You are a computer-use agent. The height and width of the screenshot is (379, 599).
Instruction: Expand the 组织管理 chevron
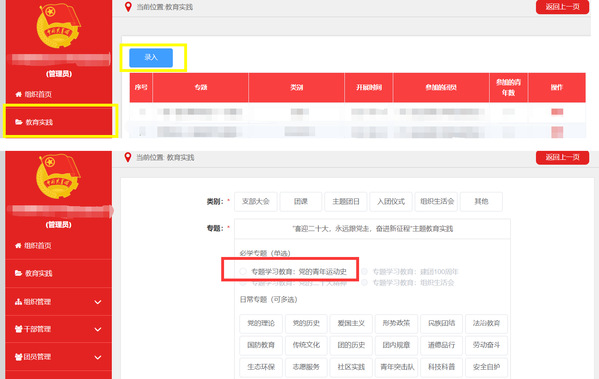tap(98, 302)
